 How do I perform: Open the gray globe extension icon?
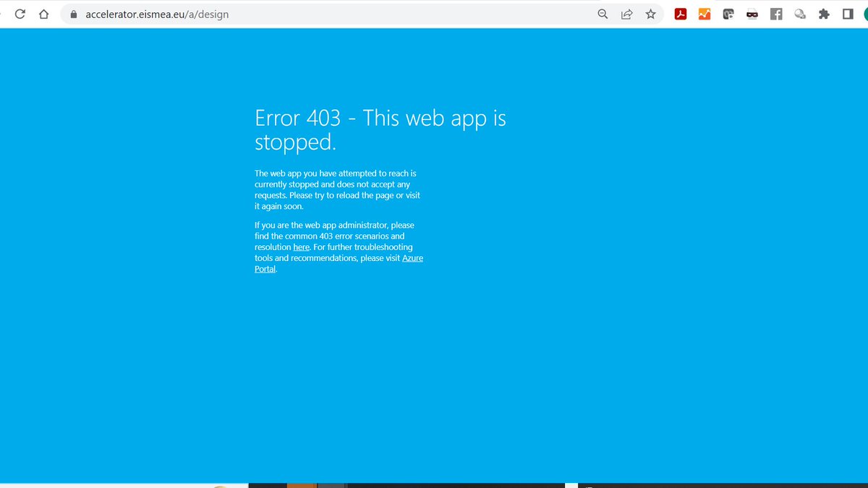point(800,14)
